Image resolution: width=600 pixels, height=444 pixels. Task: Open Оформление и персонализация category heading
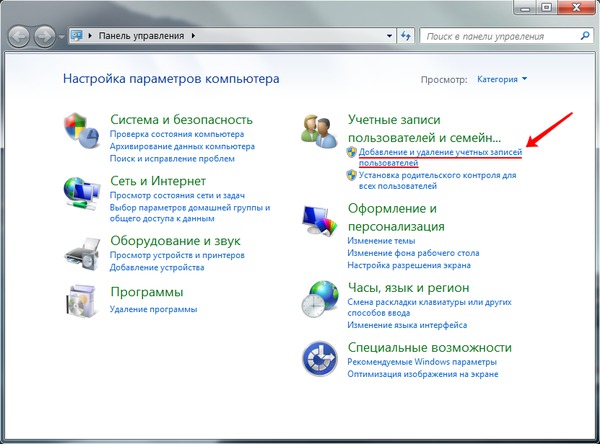point(396,217)
